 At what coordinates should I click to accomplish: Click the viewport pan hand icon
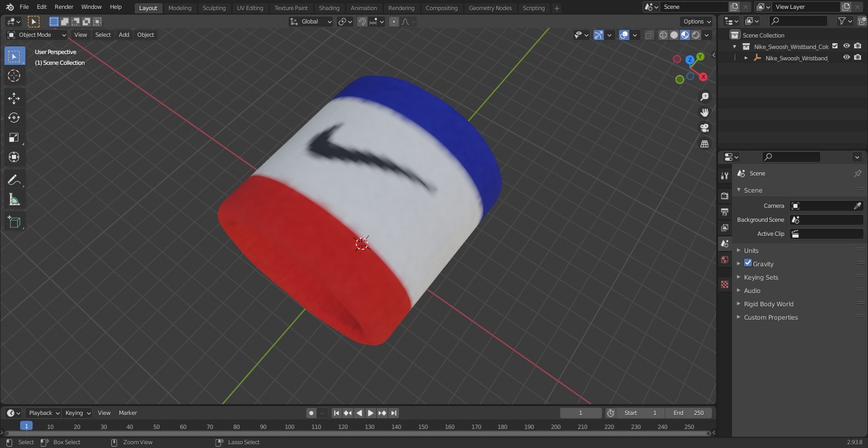click(704, 112)
